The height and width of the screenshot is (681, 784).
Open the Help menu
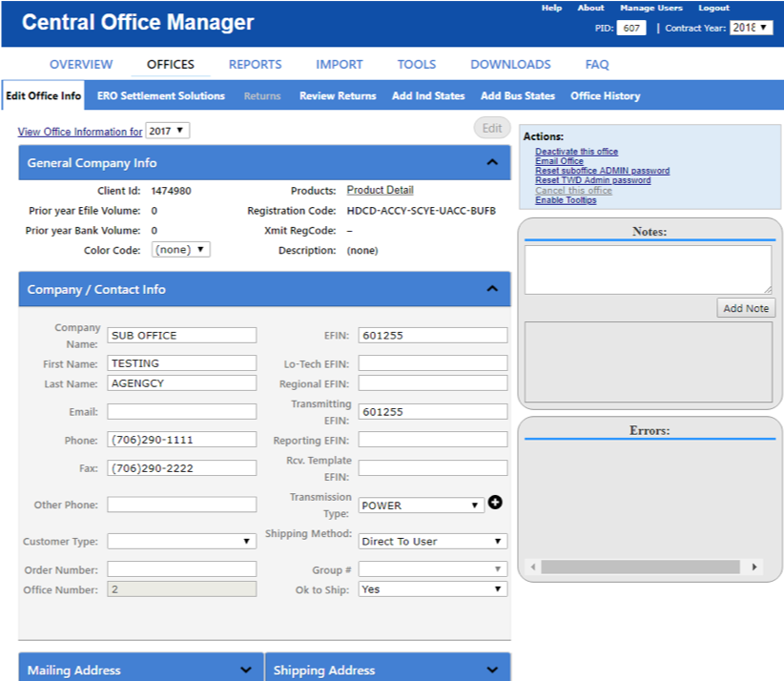[x=551, y=8]
